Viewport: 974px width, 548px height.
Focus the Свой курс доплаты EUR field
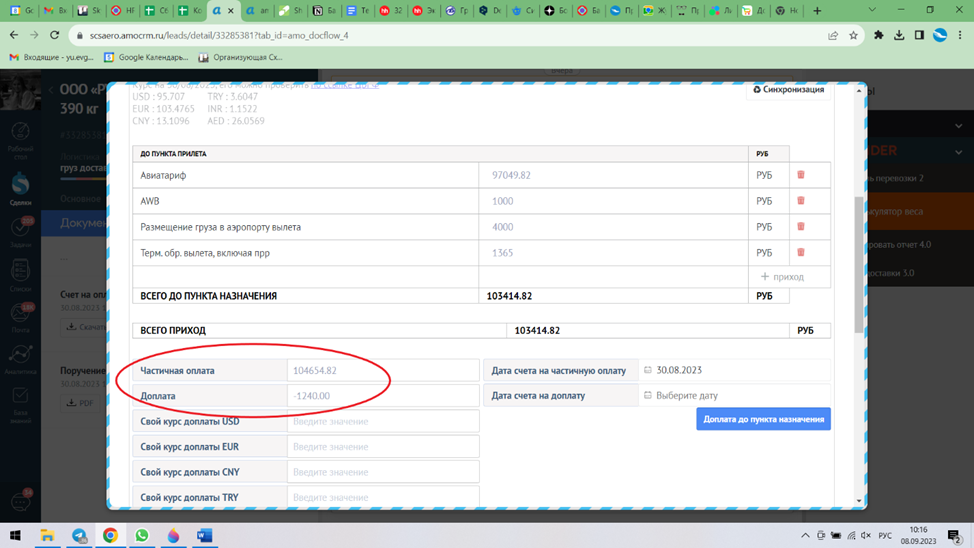382,447
